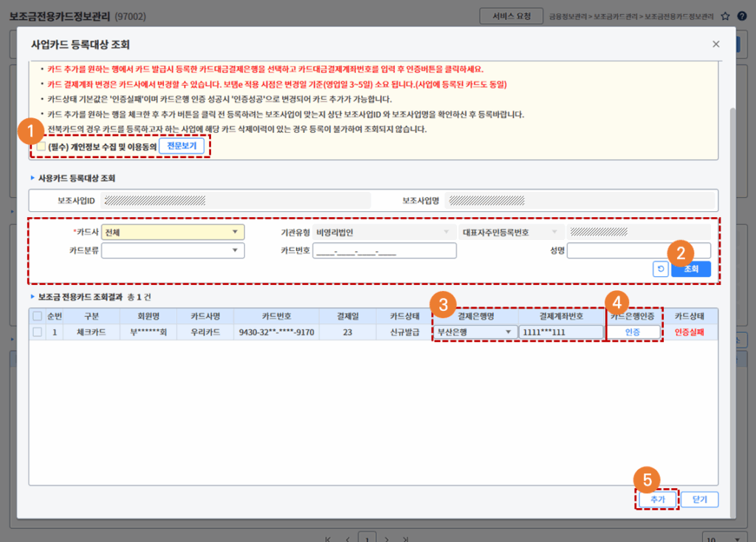Click the 성명 input field

point(639,250)
